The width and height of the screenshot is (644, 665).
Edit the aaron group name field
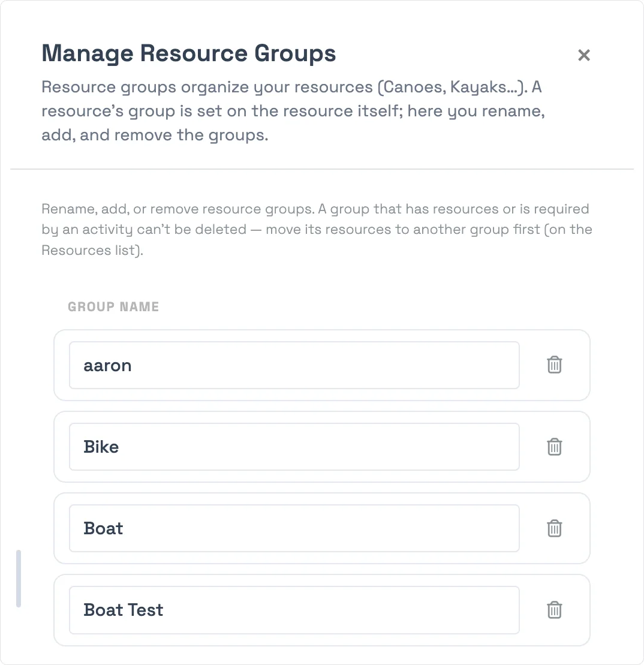[294, 365]
